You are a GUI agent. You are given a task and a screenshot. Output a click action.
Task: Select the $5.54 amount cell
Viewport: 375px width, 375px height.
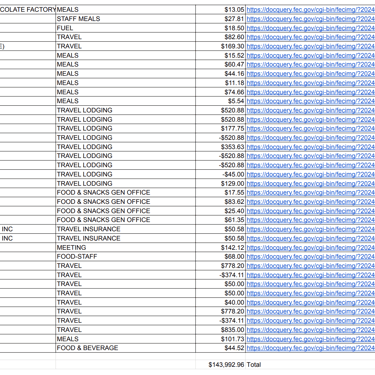[x=221, y=101]
